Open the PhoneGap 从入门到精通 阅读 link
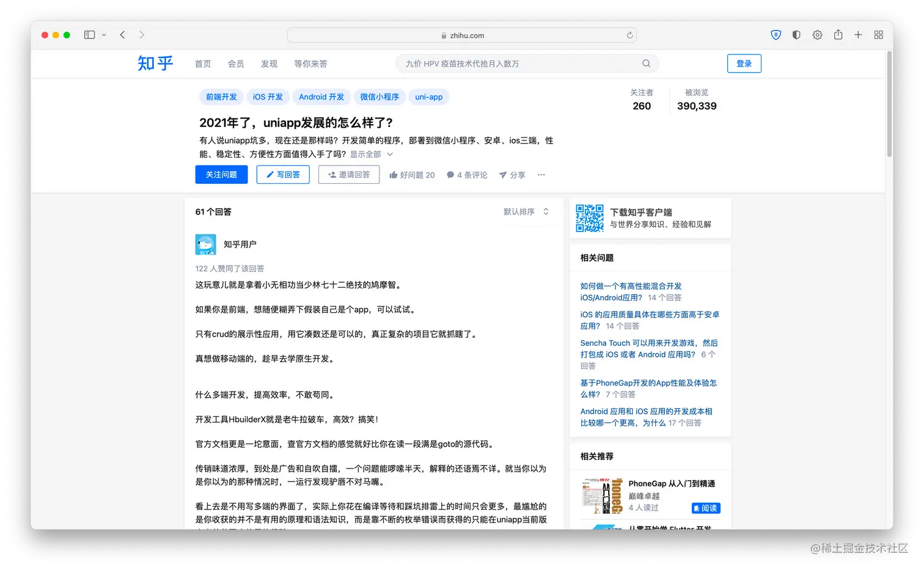 click(706, 508)
